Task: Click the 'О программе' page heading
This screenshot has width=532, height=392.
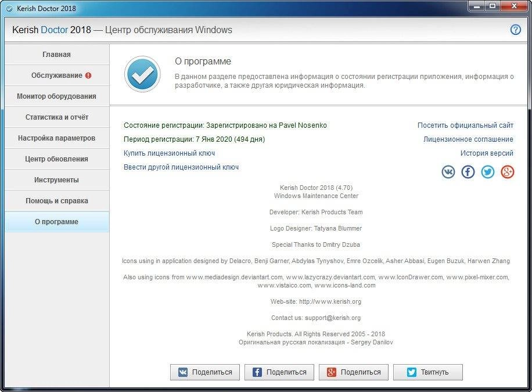Action: point(203,61)
